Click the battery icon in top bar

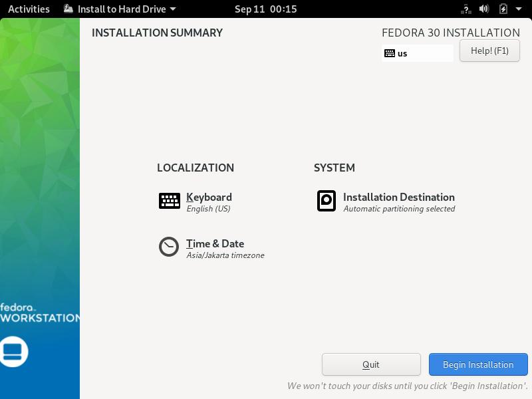coord(503,9)
